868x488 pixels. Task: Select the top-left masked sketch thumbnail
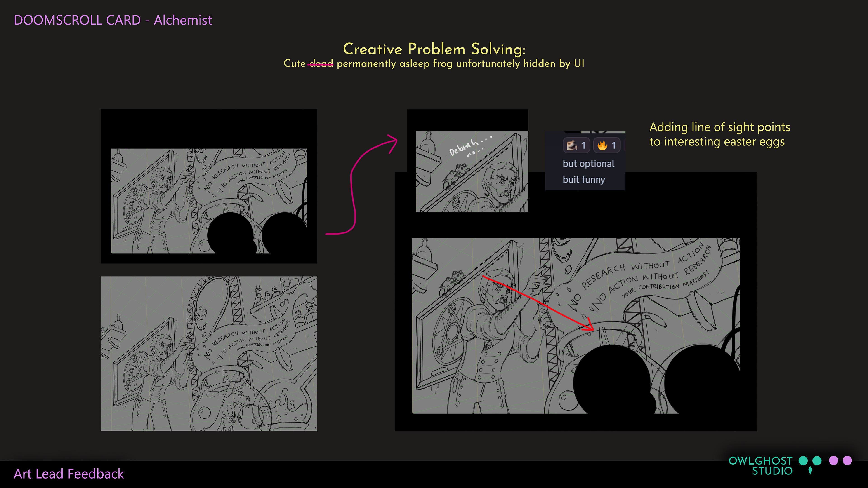[209, 186]
